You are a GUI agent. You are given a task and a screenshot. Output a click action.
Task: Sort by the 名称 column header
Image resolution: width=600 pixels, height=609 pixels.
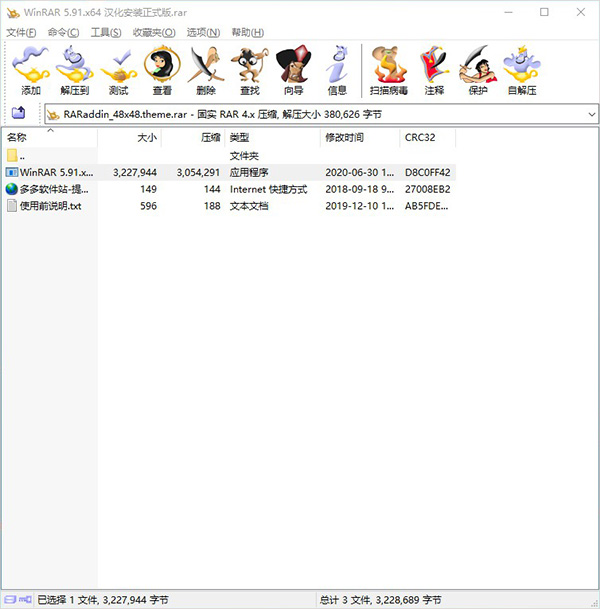pos(50,137)
